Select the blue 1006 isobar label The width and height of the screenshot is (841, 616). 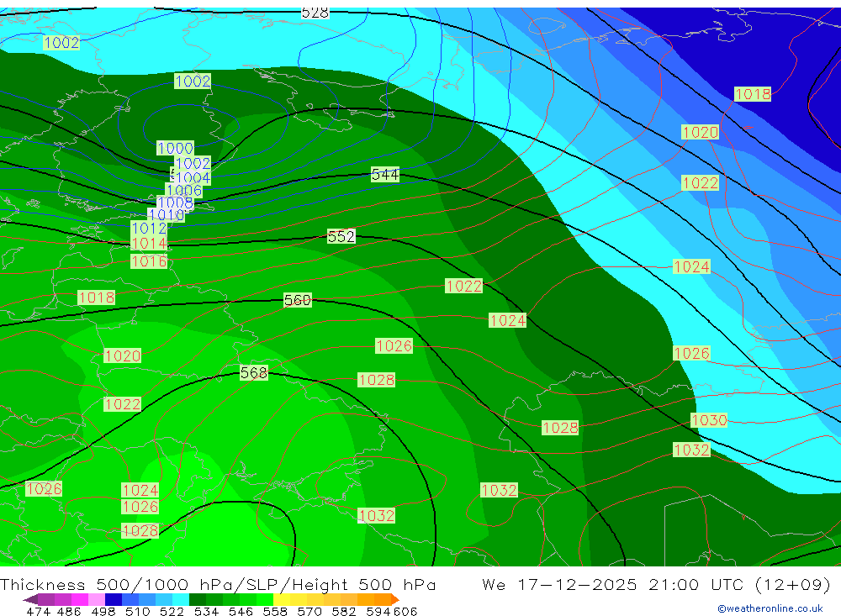[184, 190]
